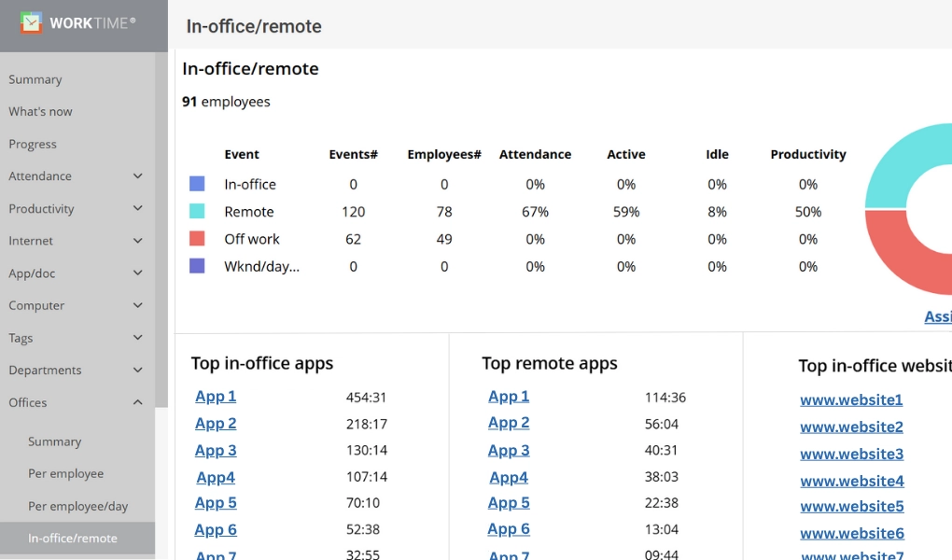Open the www.website1 link

tap(851, 400)
